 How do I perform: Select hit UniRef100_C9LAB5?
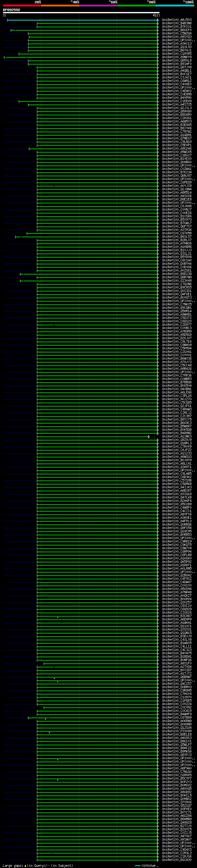pos(177,474)
